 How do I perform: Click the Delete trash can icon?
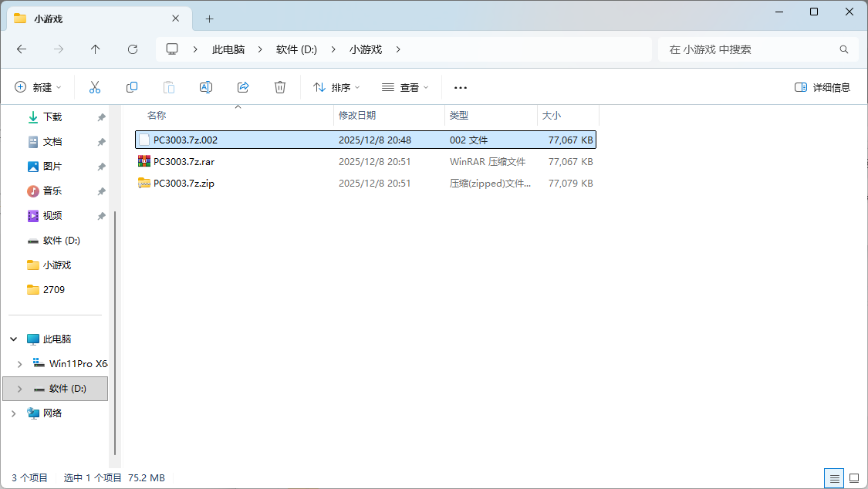[x=280, y=87]
